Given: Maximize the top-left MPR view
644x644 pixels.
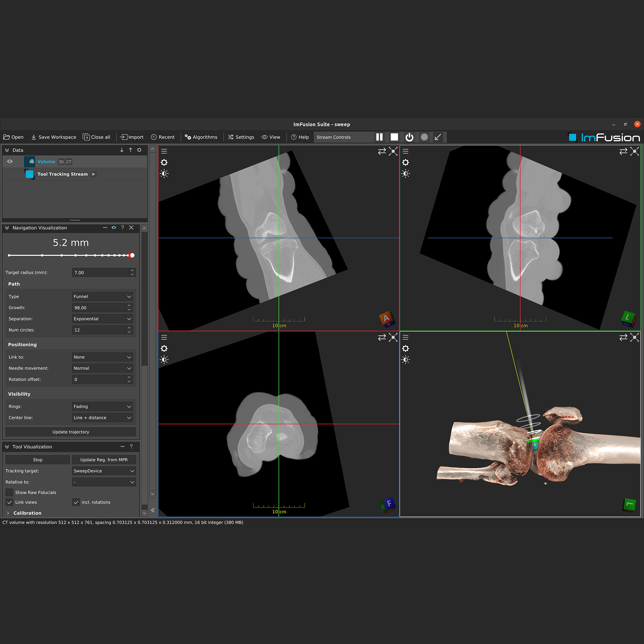Looking at the screenshot, I should click(393, 151).
